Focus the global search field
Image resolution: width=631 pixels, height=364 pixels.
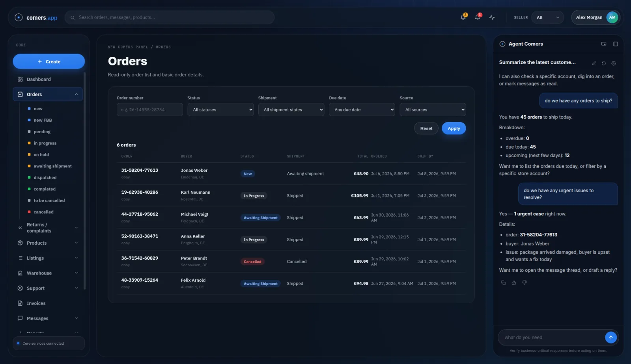170,17
